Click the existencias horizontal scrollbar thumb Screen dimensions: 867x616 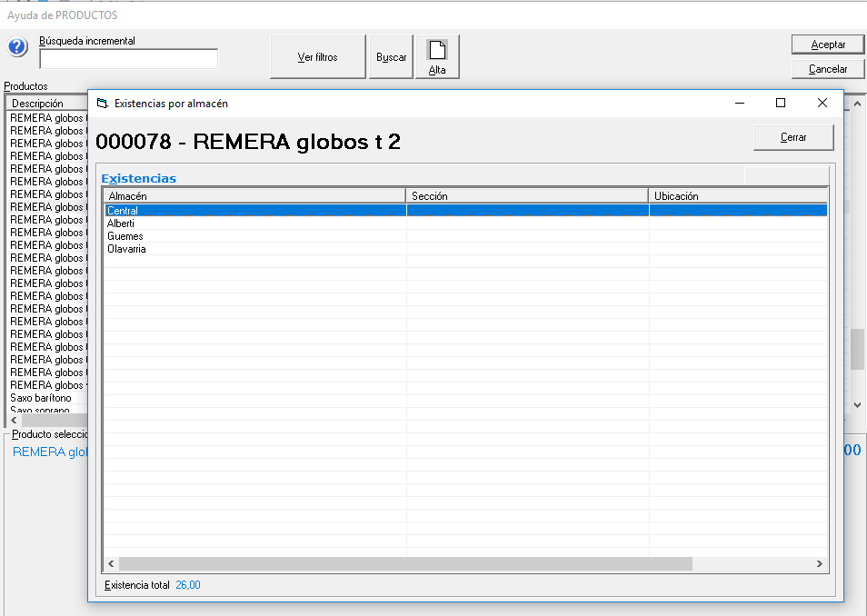[404, 564]
